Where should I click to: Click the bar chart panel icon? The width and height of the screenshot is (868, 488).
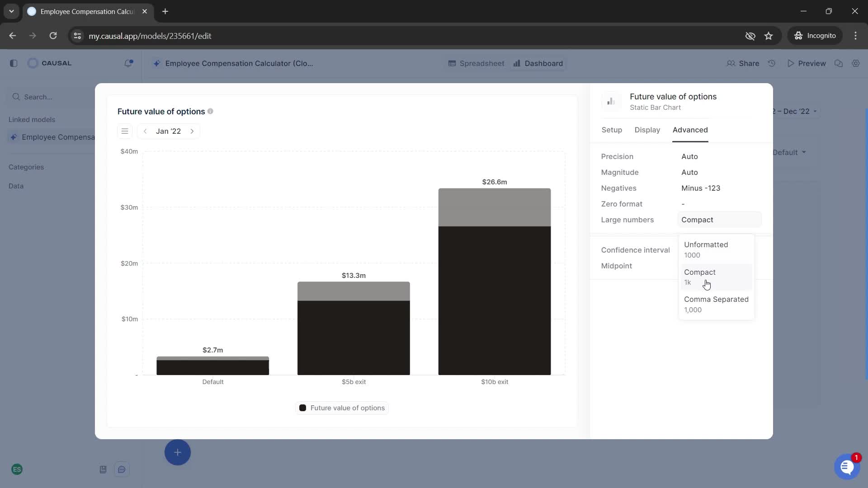[x=611, y=101]
